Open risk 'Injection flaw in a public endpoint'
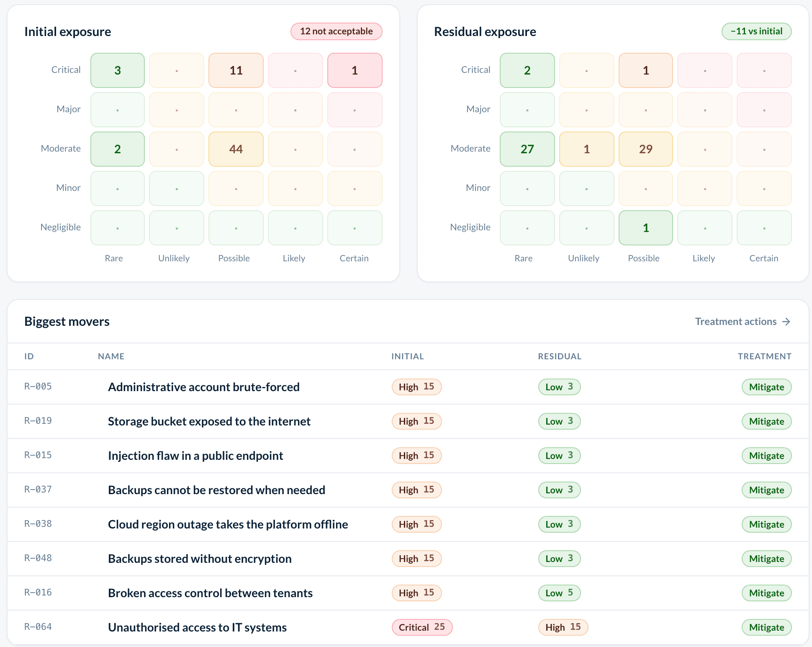812x647 pixels. [195, 456]
